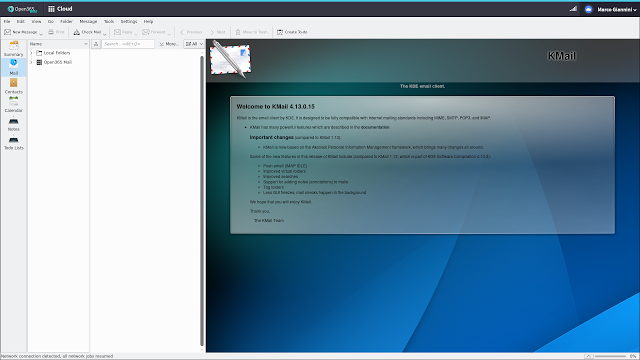Go to the Previous message
Viewport: 640px width, 360px height.
191,32
